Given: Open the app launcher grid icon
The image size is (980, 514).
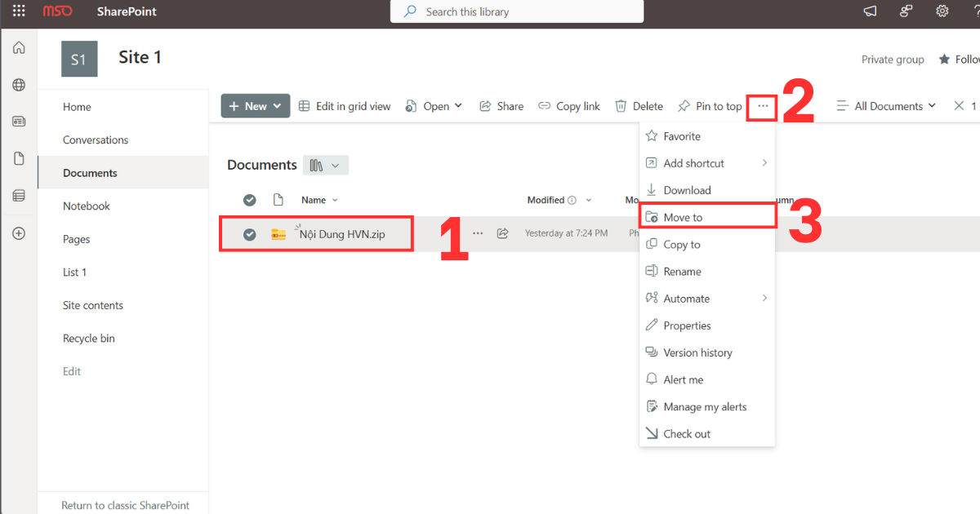Looking at the screenshot, I should (18, 11).
